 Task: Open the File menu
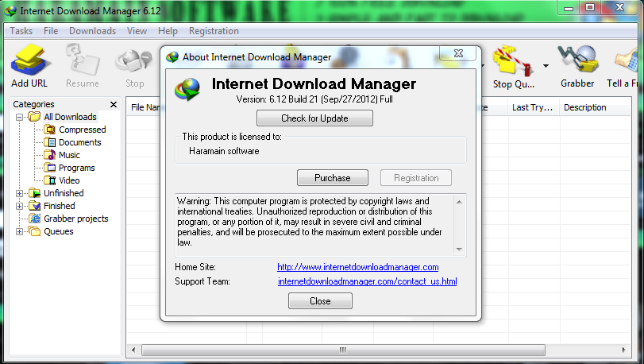51,31
